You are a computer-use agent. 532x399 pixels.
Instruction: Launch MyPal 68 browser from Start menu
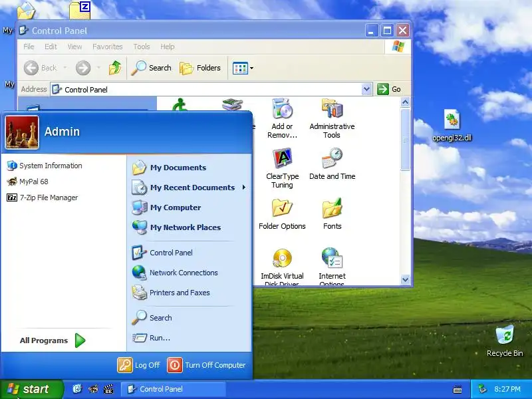click(x=27, y=182)
